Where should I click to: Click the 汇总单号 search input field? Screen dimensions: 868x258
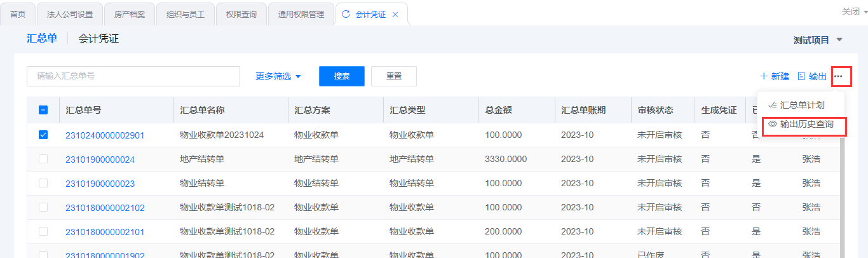tap(133, 76)
